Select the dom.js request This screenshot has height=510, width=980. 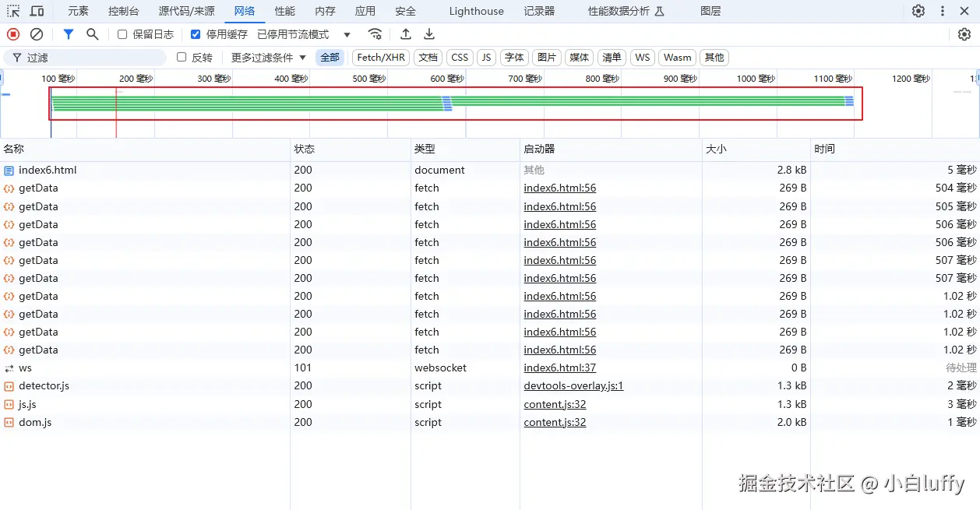click(490, 422)
